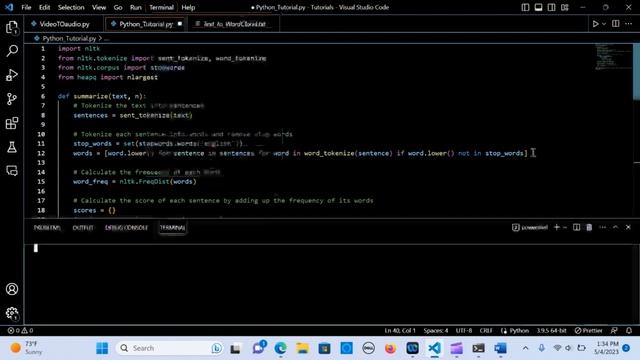Expand run options dropdown next to play
Image resolution: width=640 pixels, height=360 pixels.
coord(604,24)
